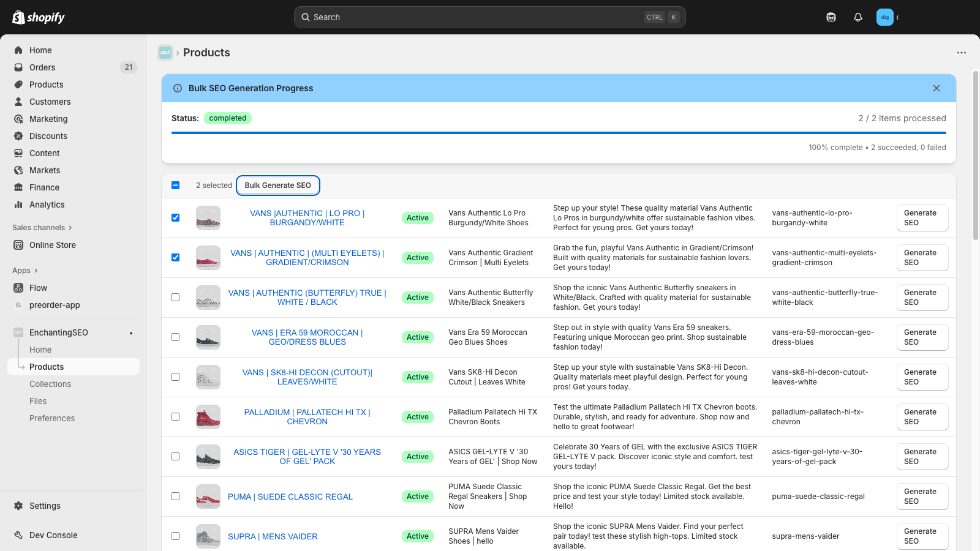Open the dig account avatar menu

[884, 17]
